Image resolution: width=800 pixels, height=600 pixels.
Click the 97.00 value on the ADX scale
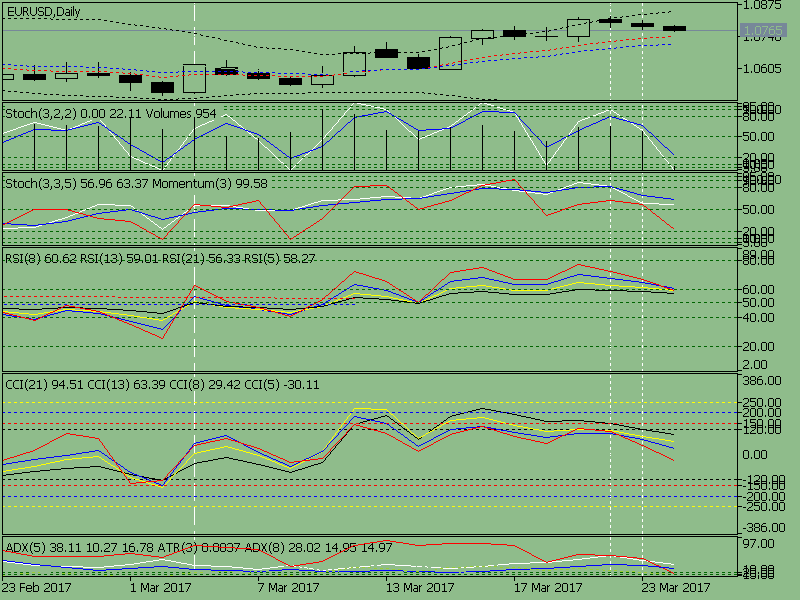[x=759, y=544]
